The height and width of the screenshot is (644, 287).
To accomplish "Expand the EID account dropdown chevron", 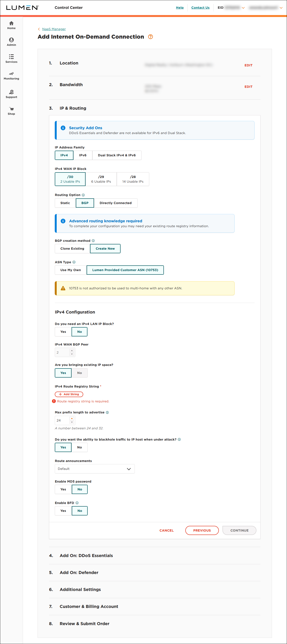I will click(243, 8).
